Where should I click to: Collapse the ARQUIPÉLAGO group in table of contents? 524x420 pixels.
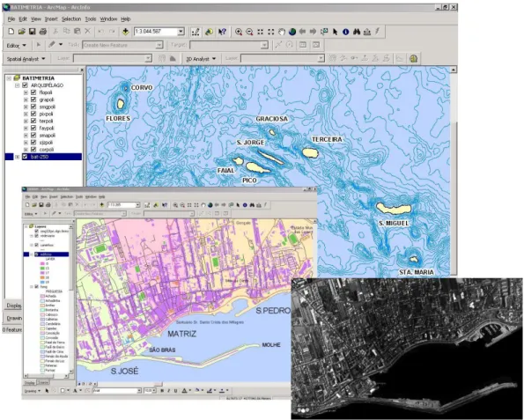click(x=18, y=85)
